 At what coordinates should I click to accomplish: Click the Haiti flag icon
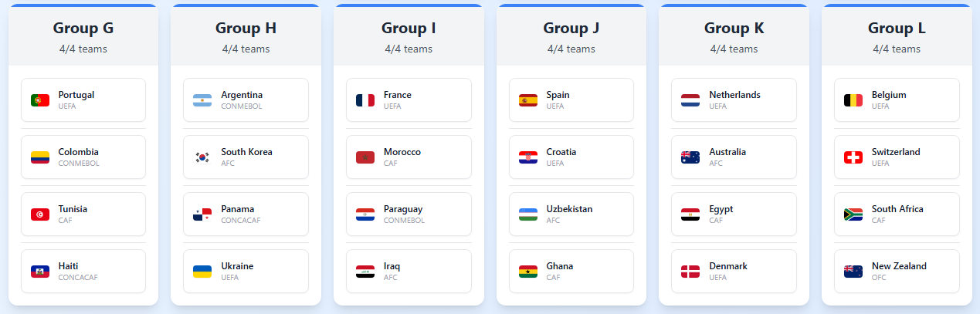[x=40, y=272]
